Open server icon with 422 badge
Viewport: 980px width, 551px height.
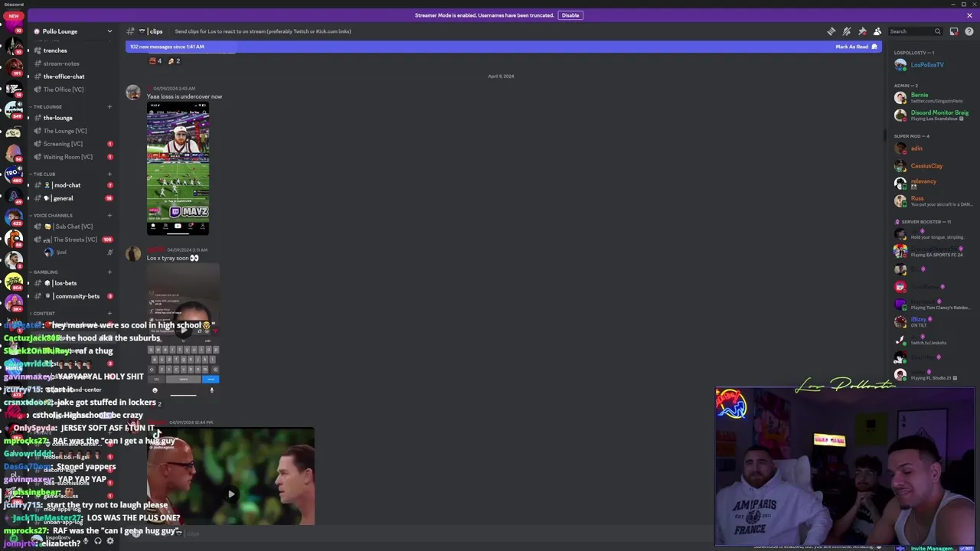coord(13,217)
